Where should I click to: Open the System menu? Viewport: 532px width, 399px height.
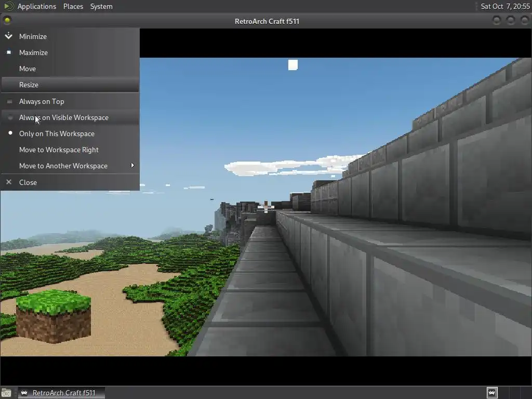101,6
